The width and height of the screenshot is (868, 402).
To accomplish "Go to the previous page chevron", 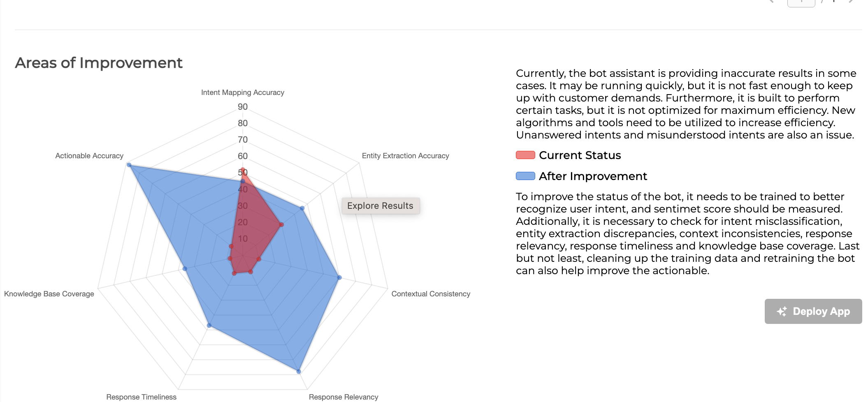I will (x=771, y=2).
